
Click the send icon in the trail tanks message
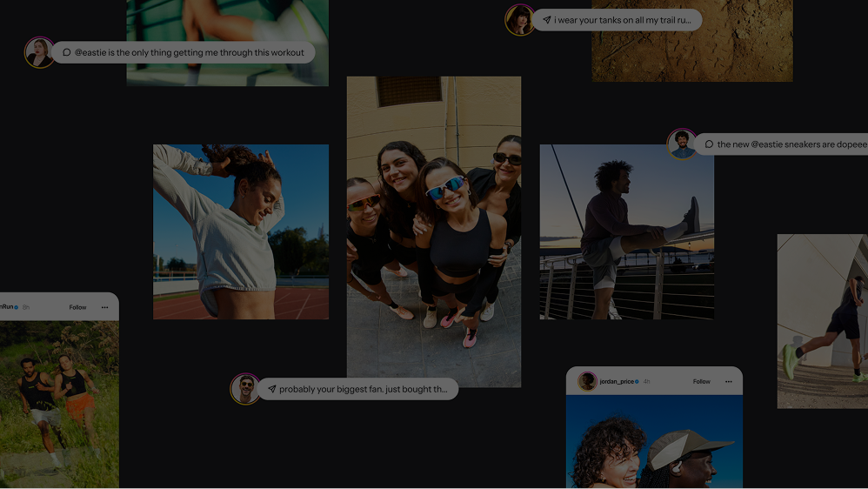[x=546, y=20]
